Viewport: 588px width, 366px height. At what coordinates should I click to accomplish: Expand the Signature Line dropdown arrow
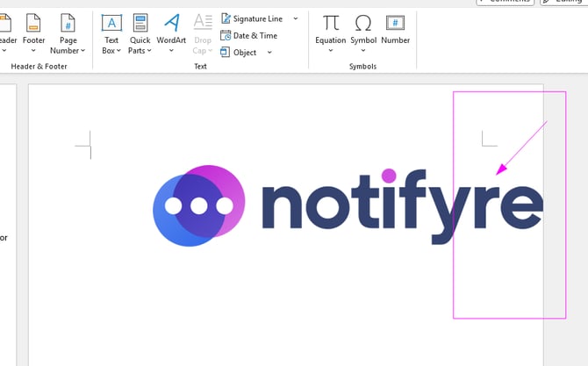[x=296, y=18]
